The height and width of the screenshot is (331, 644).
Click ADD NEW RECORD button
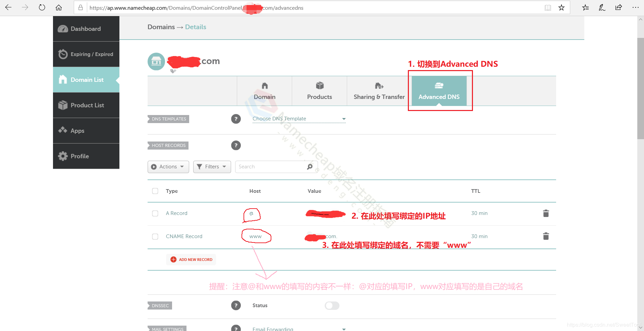(x=191, y=260)
